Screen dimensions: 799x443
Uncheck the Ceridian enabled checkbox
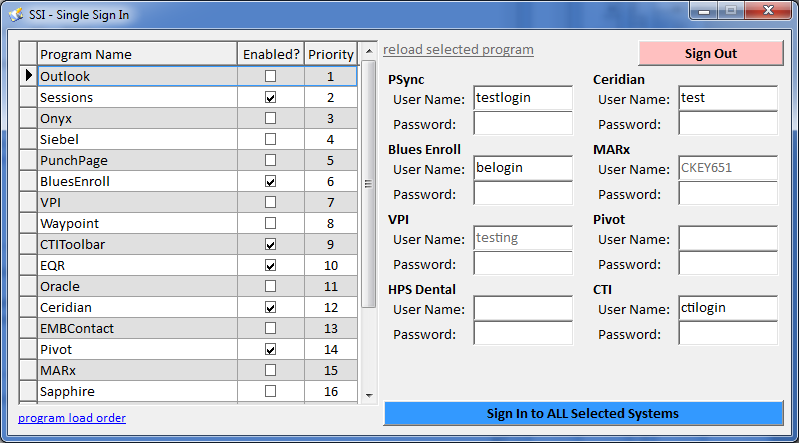click(x=271, y=307)
